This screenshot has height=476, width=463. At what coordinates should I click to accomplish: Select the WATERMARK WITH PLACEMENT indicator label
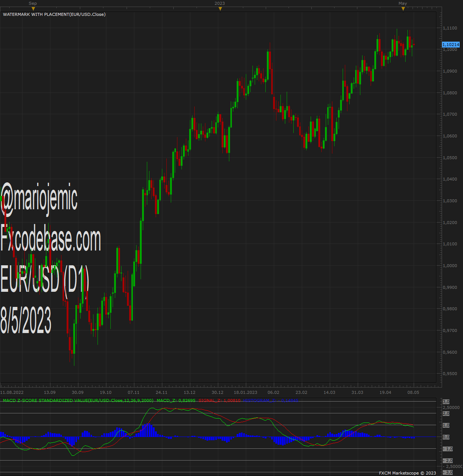pos(54,14)
